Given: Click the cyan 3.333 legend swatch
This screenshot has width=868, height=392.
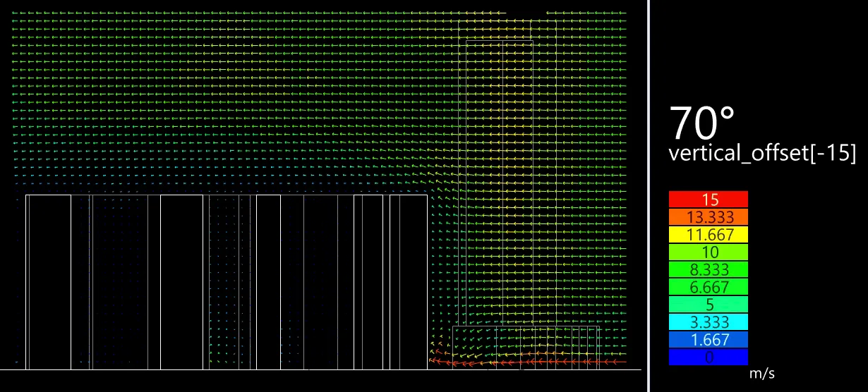Looking at the screenshot, I should coord(708,322).
